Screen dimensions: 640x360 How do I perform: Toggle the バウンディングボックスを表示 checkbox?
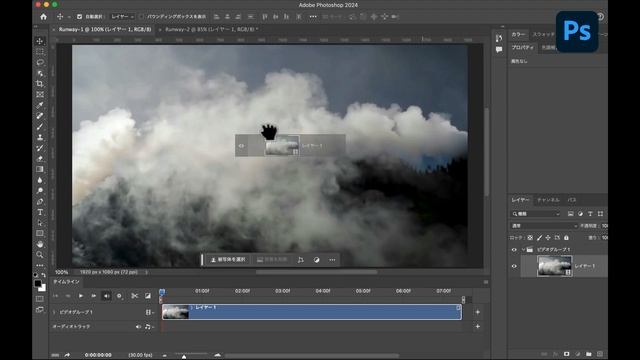tap(141, 17)
